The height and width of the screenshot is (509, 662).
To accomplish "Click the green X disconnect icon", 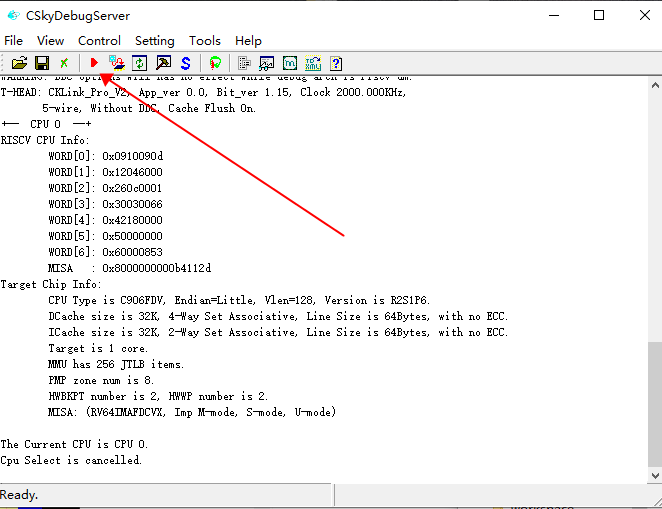I will tap(64, 63).
